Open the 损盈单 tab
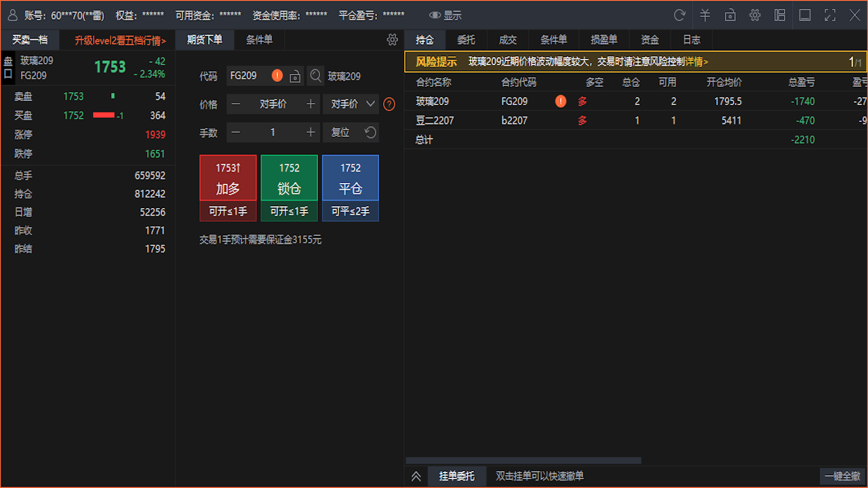The width and height of the screenshot is (868, 488). [604, 40]
